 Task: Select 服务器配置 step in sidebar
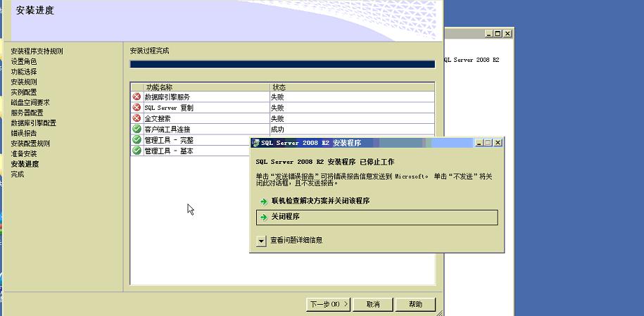(x=27, y=113)
